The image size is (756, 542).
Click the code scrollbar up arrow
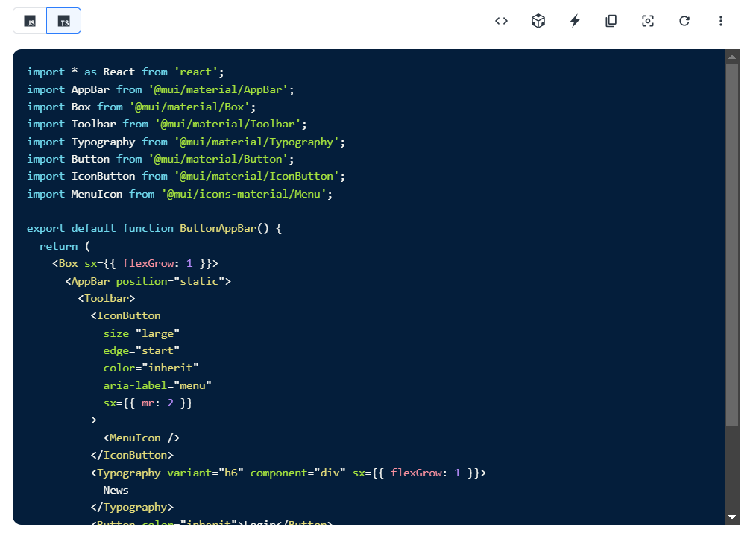[732, 57]
